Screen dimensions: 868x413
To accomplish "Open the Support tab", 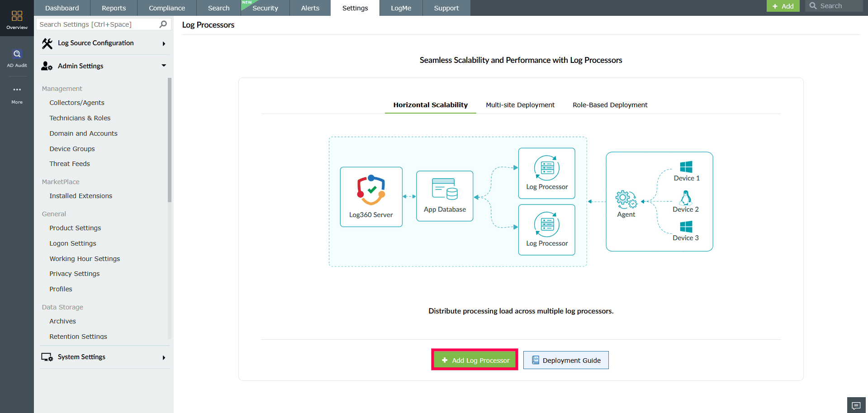I will click(x=446, y=8).
